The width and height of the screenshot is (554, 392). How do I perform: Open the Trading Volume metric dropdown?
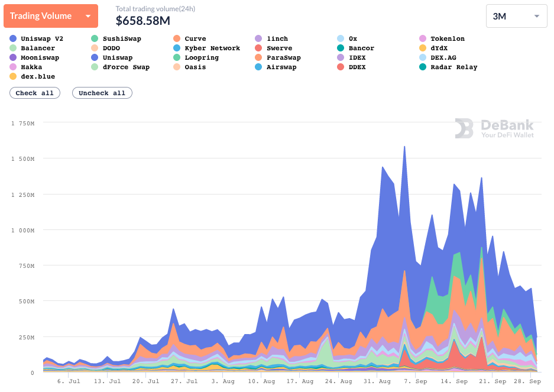(x=50, y=16)
